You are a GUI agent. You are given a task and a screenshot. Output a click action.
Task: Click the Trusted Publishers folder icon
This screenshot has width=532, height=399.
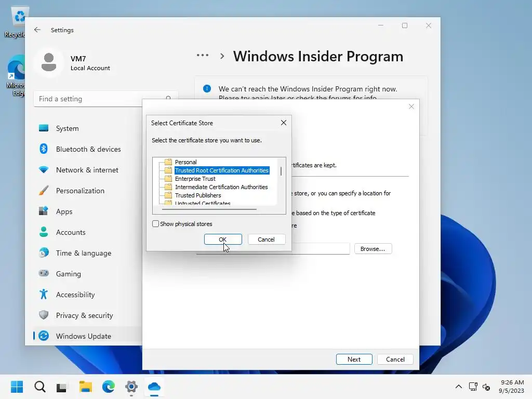point(168,195)
